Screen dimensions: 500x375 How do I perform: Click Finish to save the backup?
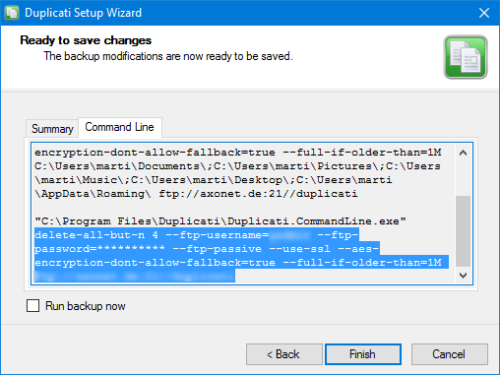click(x=363, y=354)
